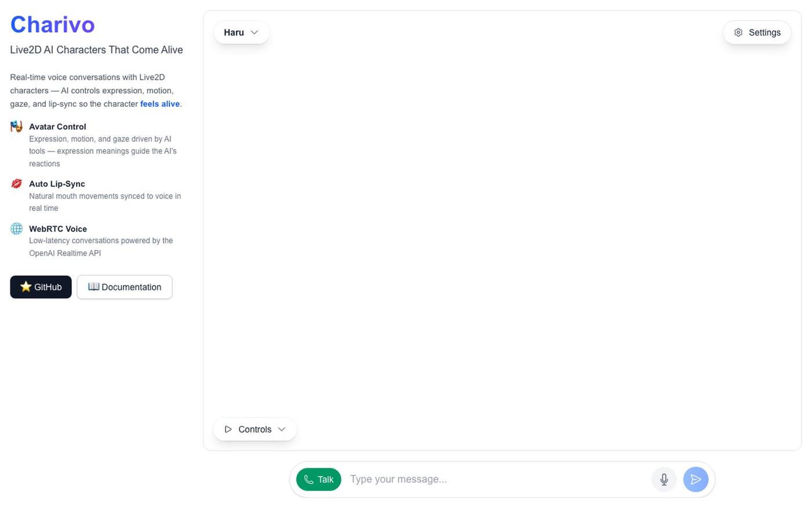Focus the "Type your message..." field
Image resolution: width=812 pixels, height=508 pixels.
click(498, 480)
